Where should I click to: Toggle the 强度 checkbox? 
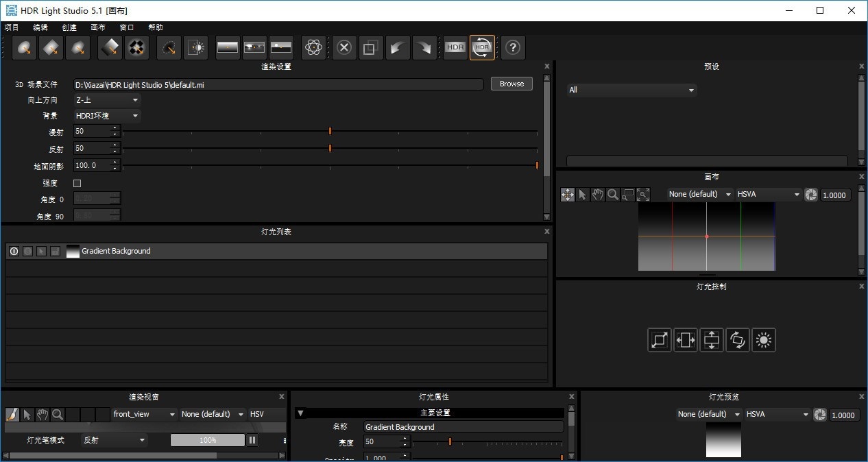click(x=77, y=183)
